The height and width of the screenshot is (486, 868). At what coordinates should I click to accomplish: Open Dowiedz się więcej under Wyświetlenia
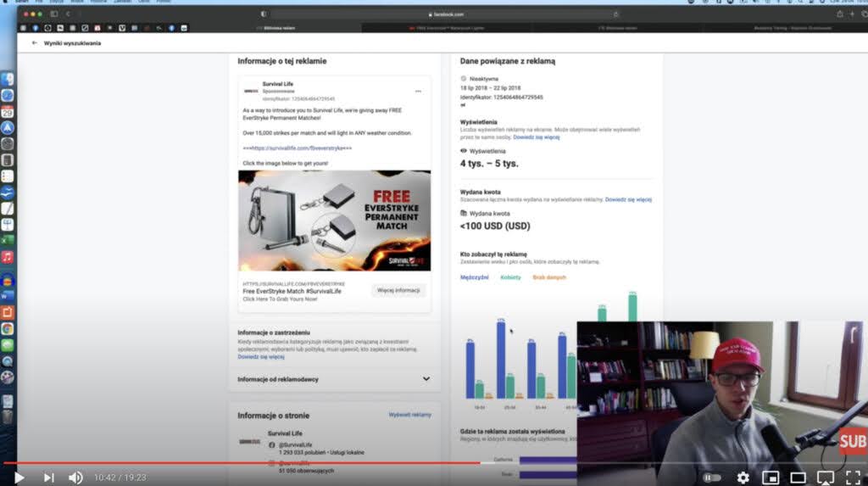point(536,137)
